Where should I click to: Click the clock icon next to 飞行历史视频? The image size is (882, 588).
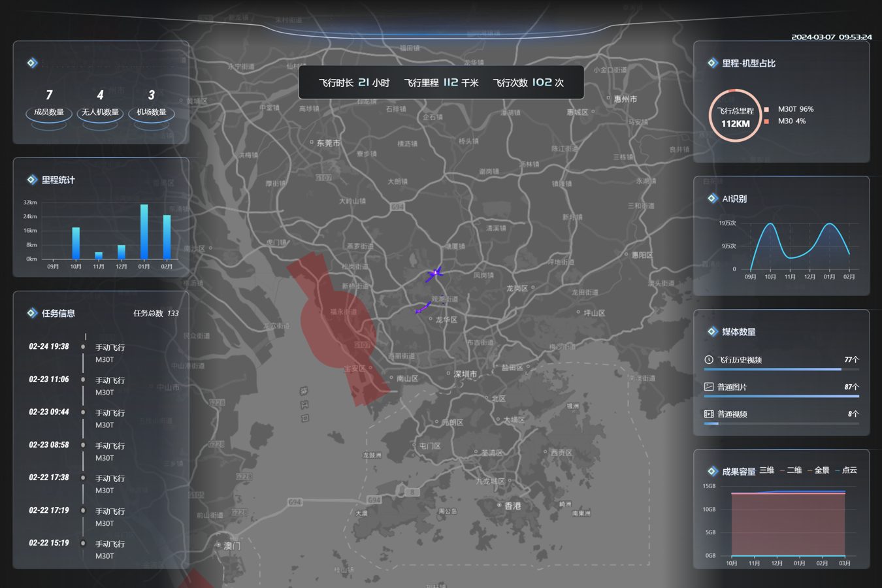pos(709,359)
